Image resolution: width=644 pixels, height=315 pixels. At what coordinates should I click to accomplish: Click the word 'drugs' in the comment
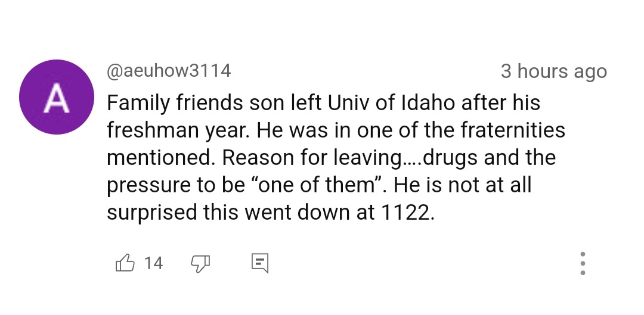point(450,158)
